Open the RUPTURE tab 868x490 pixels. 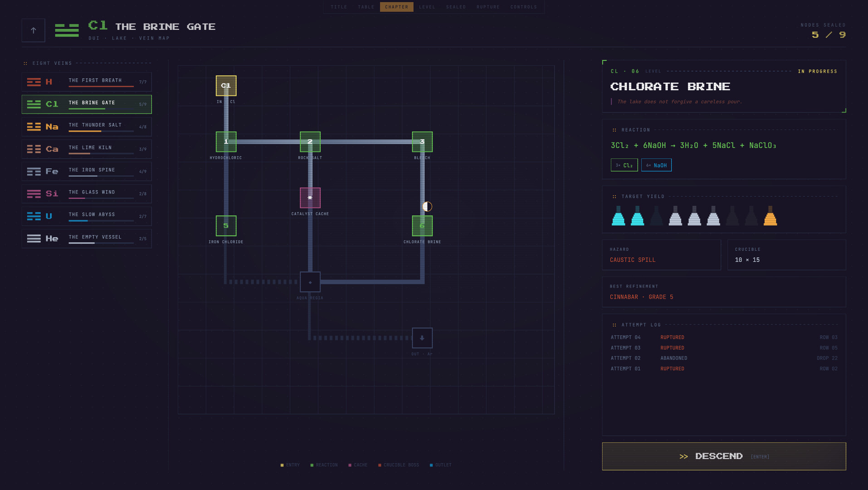(488, 7)
